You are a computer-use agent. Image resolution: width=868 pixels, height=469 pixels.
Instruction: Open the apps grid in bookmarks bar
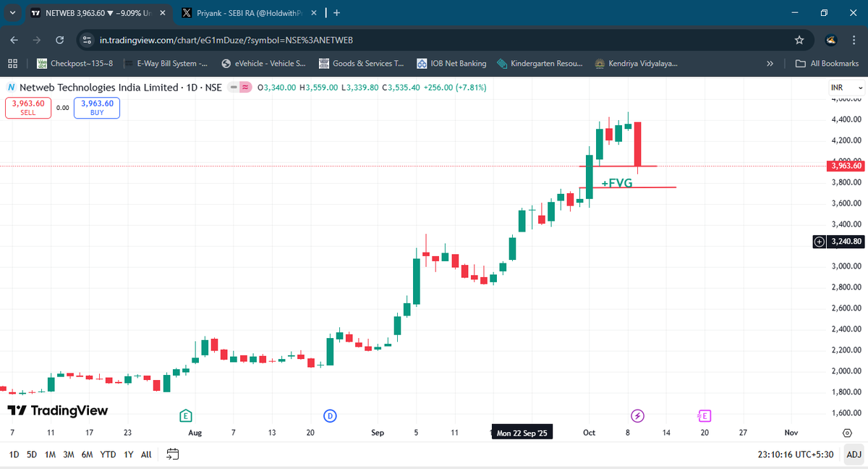[x=12, y=64]
